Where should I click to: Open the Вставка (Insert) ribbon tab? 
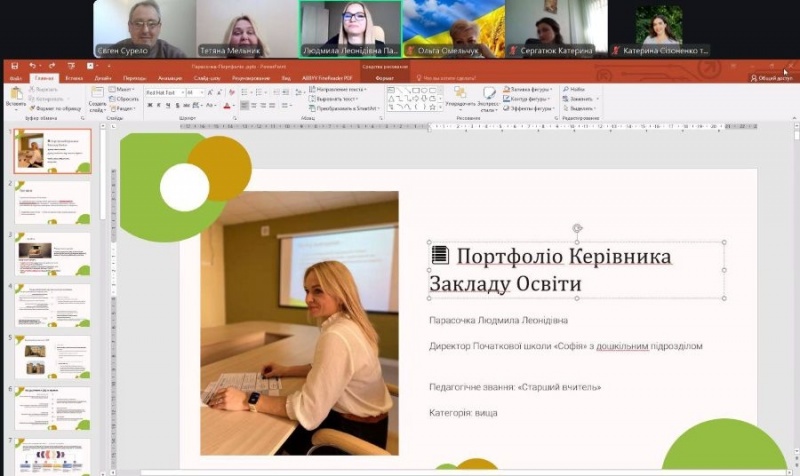73,77
